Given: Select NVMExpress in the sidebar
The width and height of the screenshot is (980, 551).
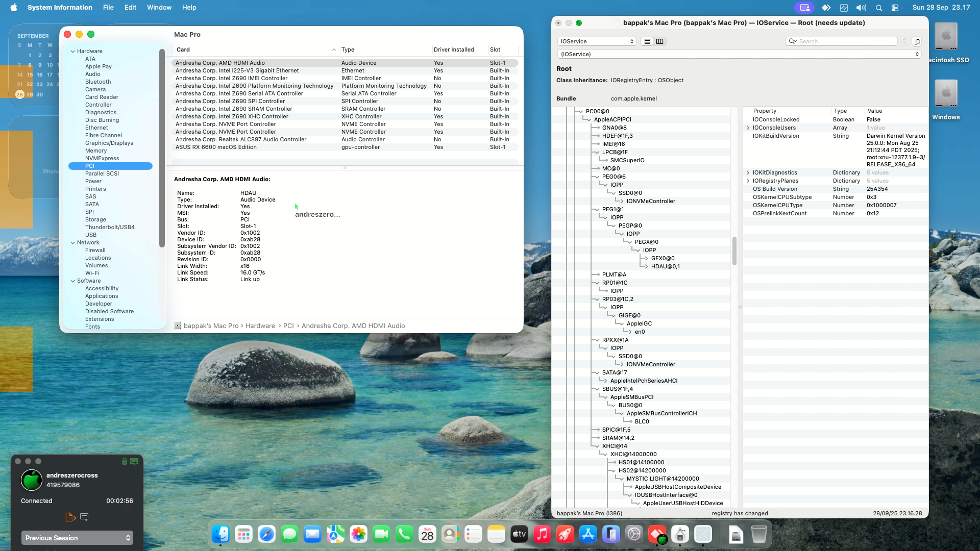Looking at the screenshot, I should tap(102, 158).
